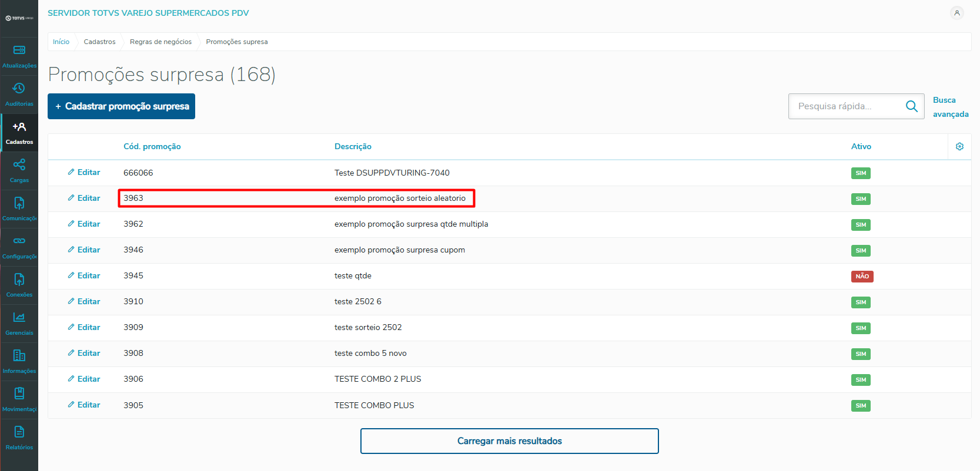Click the quick search magnifier icon
980x471 pixels.
click(x=911, y=106)
